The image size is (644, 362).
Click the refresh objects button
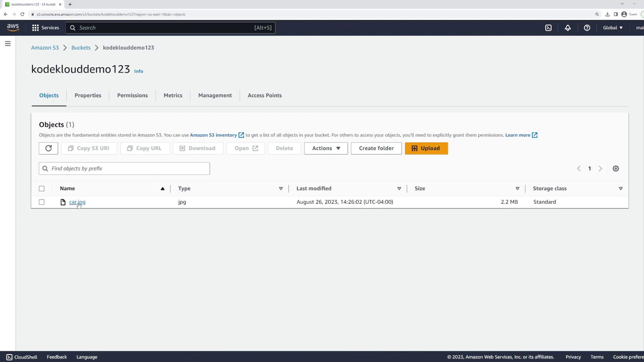point(48,148)
